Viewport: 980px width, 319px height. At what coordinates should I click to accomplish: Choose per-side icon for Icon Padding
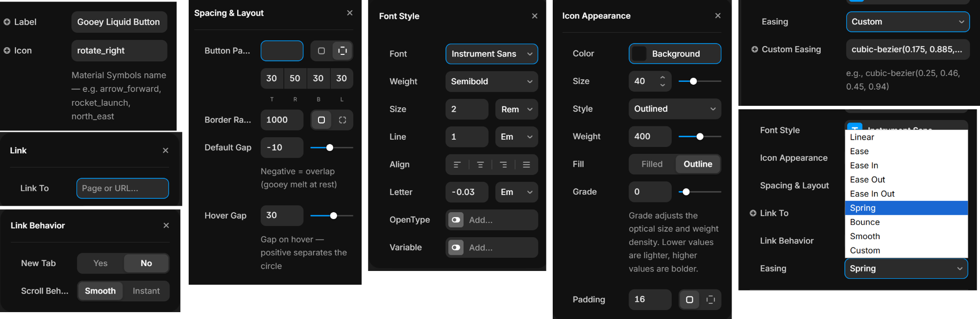[x=710, y=299]
